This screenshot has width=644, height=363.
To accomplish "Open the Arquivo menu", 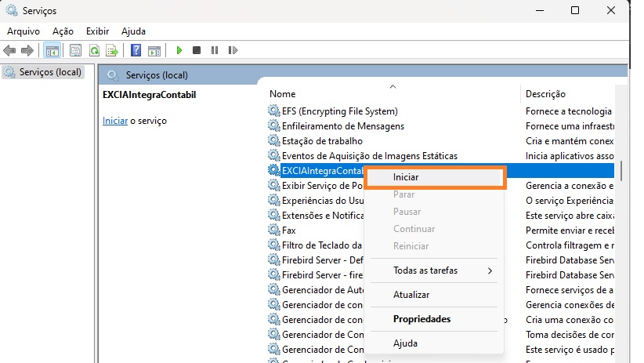I will [24, 31].
